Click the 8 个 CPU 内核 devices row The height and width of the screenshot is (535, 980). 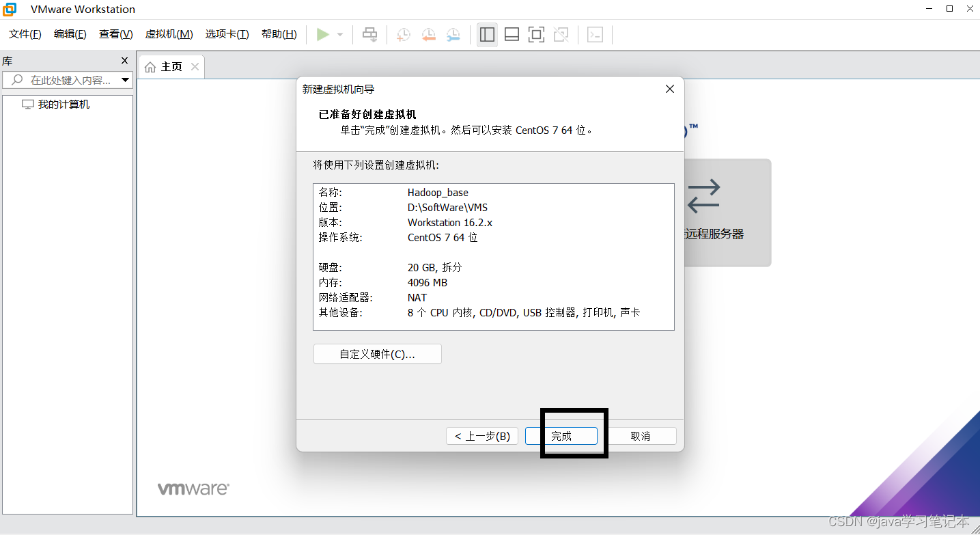[x=524, y=312]
